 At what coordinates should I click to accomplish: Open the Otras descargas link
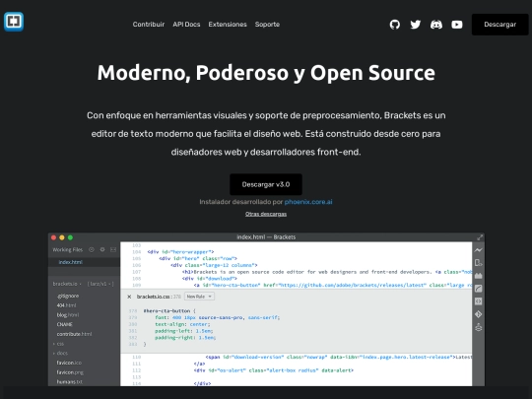coord(266,214)
